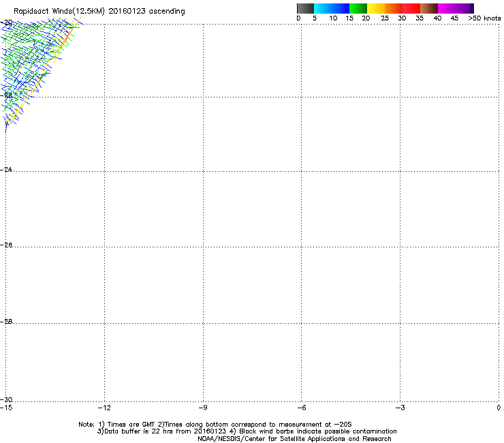Viewport: 504px width, 443px height.
Task: Click the colorbar label '>50 knots'
Action: pos(484,18)
